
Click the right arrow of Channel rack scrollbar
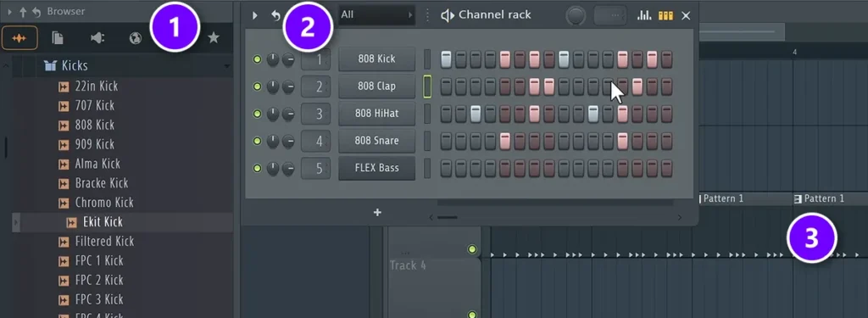pos(680,218)
